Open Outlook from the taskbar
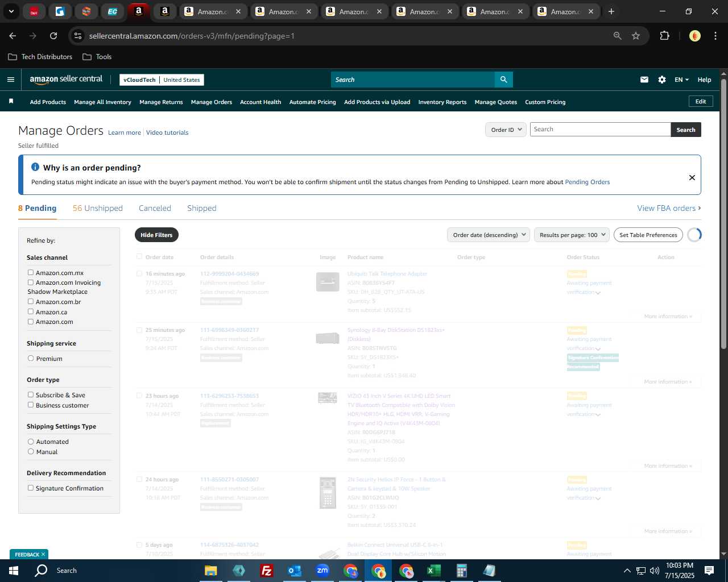This screenshot has width=728, height=582. (x=295, y=571)
